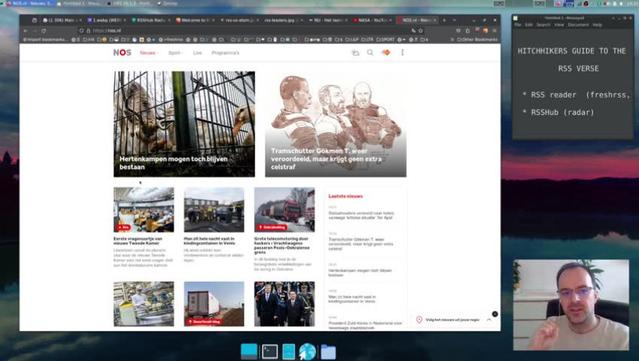Open Tramschutter Gökmen T. article
639x361 pixels.
click(x=335, y=124)
